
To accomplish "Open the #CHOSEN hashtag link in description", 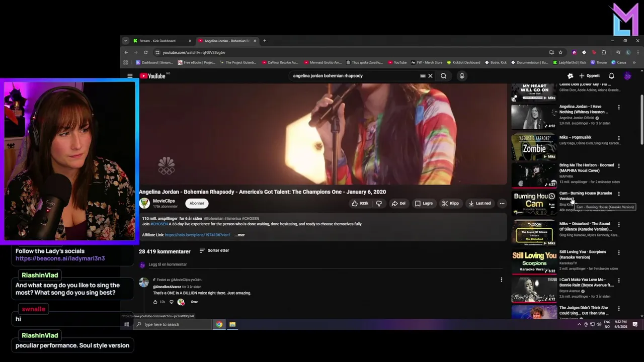I will (x=159, y=224).
